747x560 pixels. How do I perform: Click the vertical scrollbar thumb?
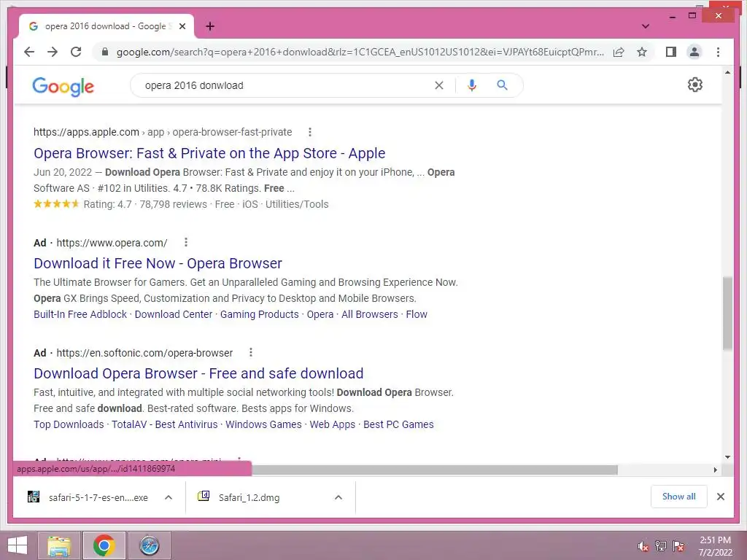[727, 314]
